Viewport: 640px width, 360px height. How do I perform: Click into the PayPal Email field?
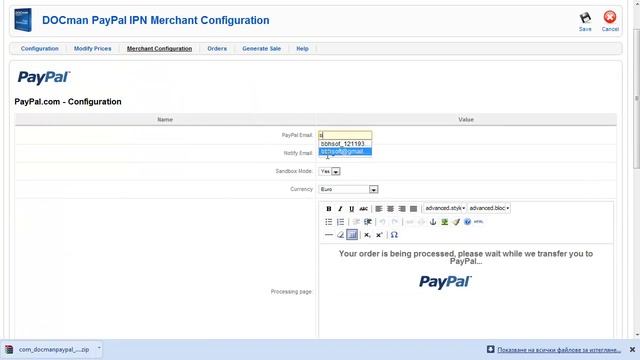[345, 135]
